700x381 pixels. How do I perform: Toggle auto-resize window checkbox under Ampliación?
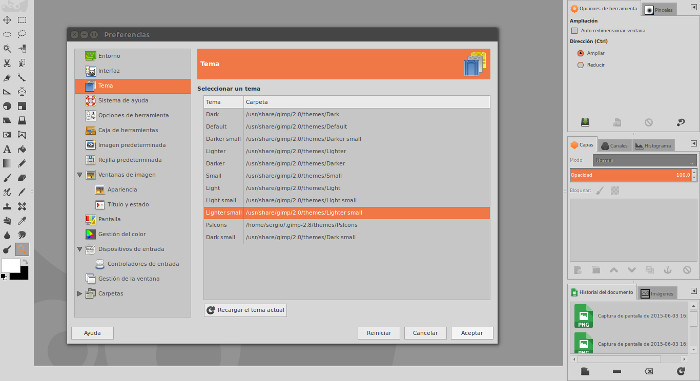575,30
